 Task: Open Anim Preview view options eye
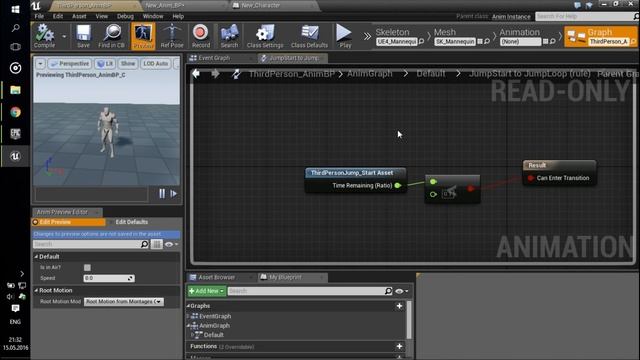171,244
